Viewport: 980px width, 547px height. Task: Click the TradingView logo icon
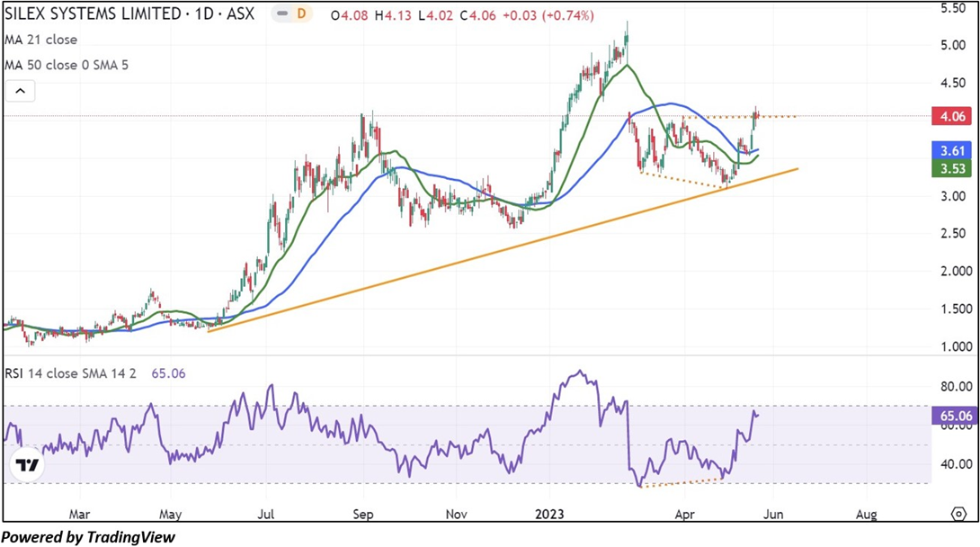(x=28, y=465)
